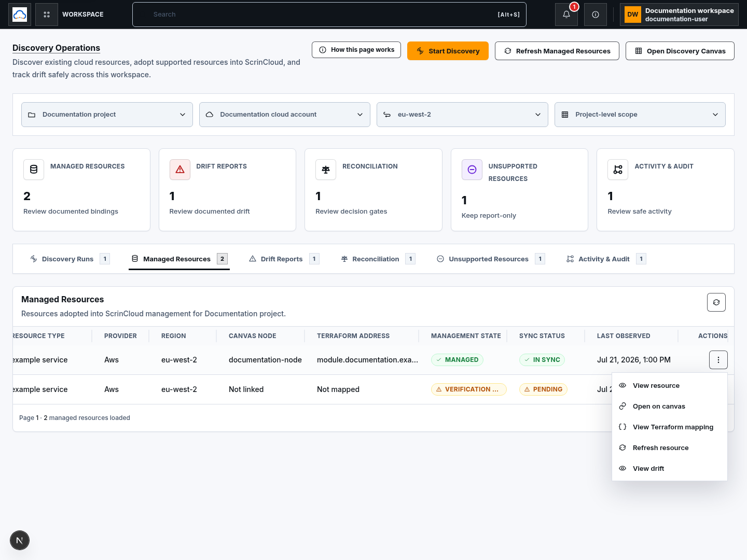This screenshot has width=747, height=560.
Task: Focus the Search input field
Action: tap(329, 15)
